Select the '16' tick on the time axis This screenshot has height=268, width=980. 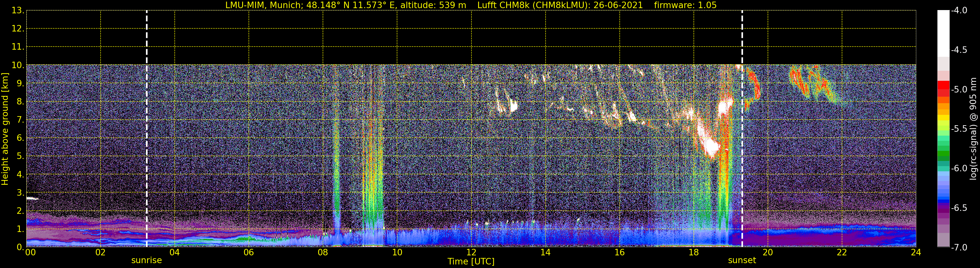point(620,252)
